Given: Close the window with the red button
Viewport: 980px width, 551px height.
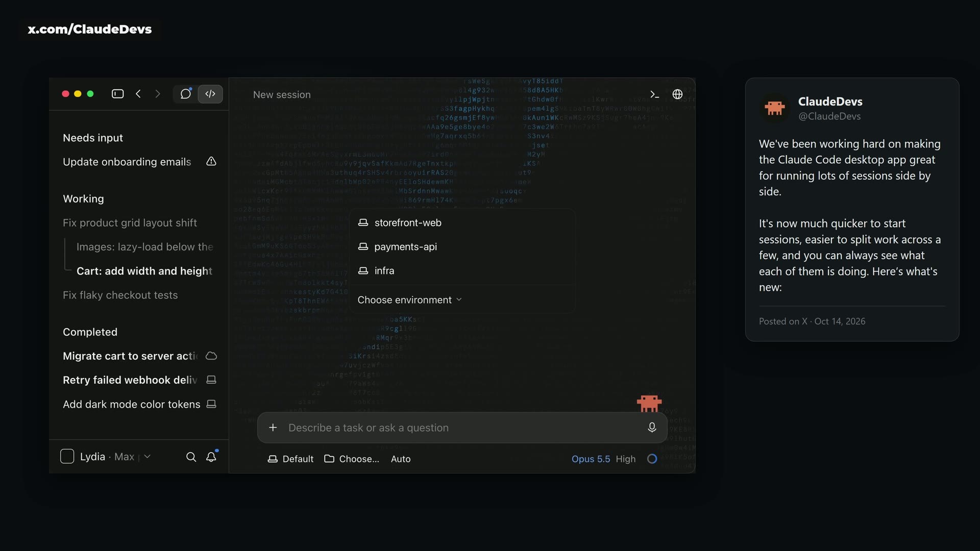Looking at the screenshot, I should pos(65,94).
